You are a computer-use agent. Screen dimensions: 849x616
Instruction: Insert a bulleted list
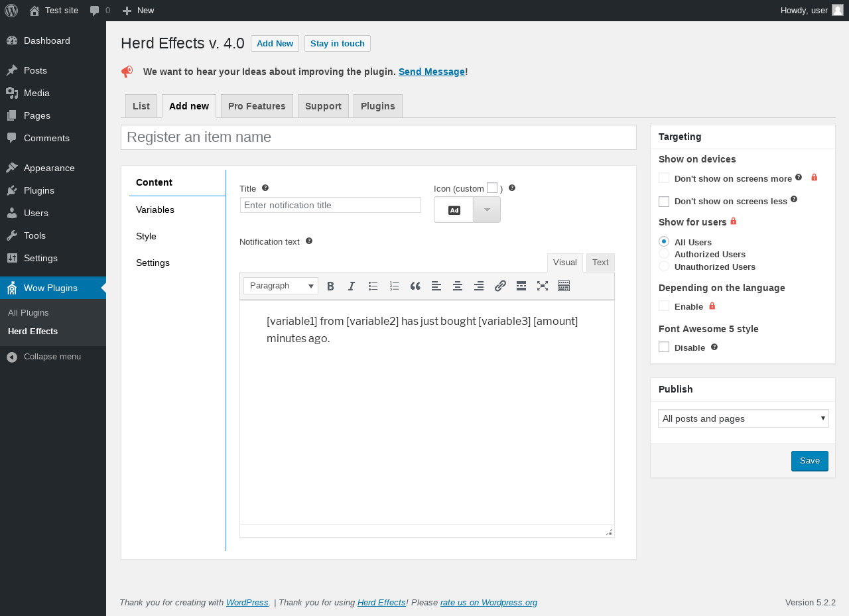[x=373, y=286]
